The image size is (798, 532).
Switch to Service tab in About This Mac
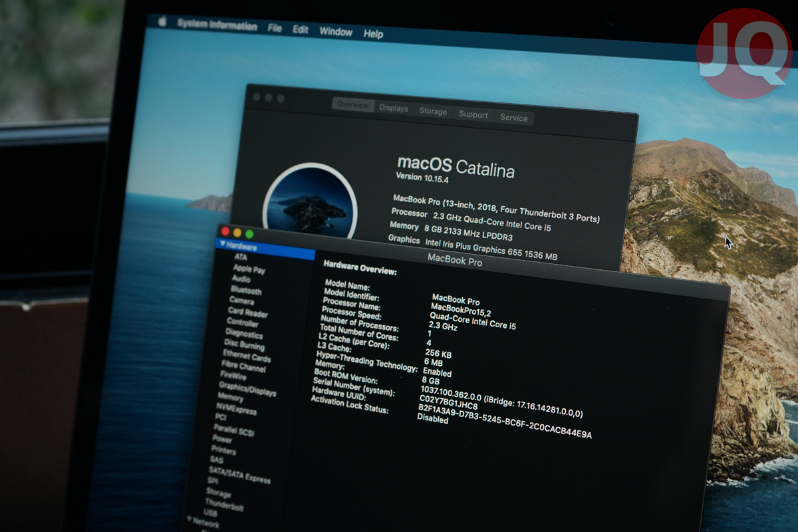coord(514,118)
